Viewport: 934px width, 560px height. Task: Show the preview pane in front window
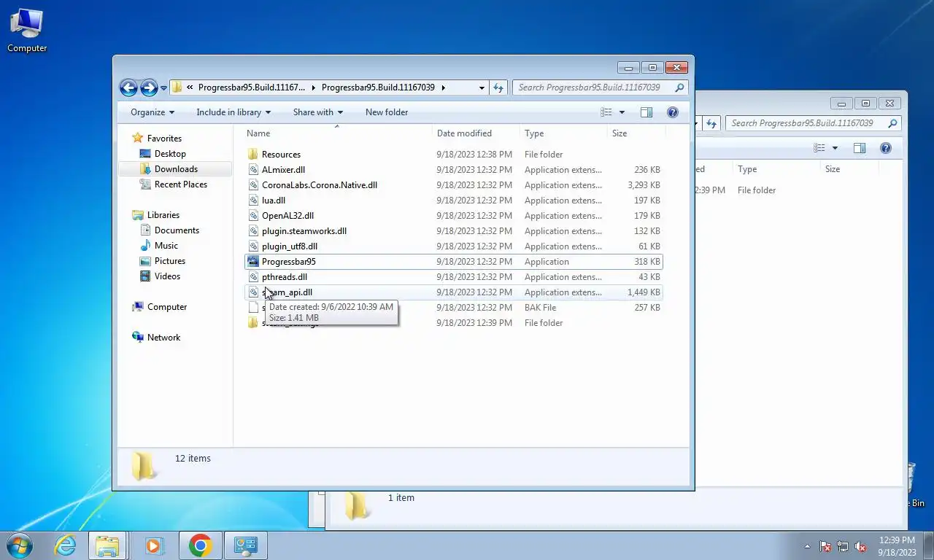647,112
